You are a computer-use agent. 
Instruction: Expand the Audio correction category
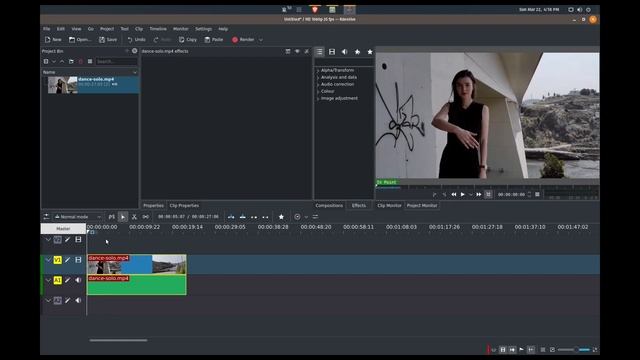pos(318,84)
